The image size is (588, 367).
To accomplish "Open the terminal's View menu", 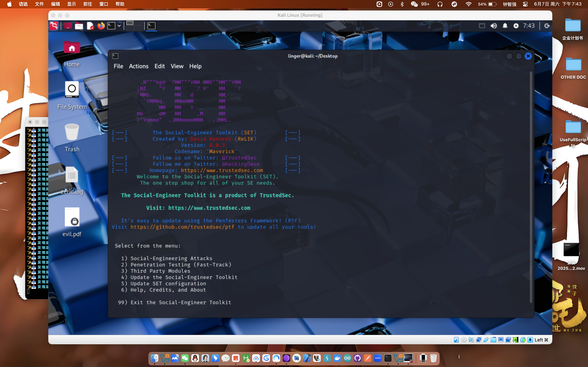I will 177,66.
